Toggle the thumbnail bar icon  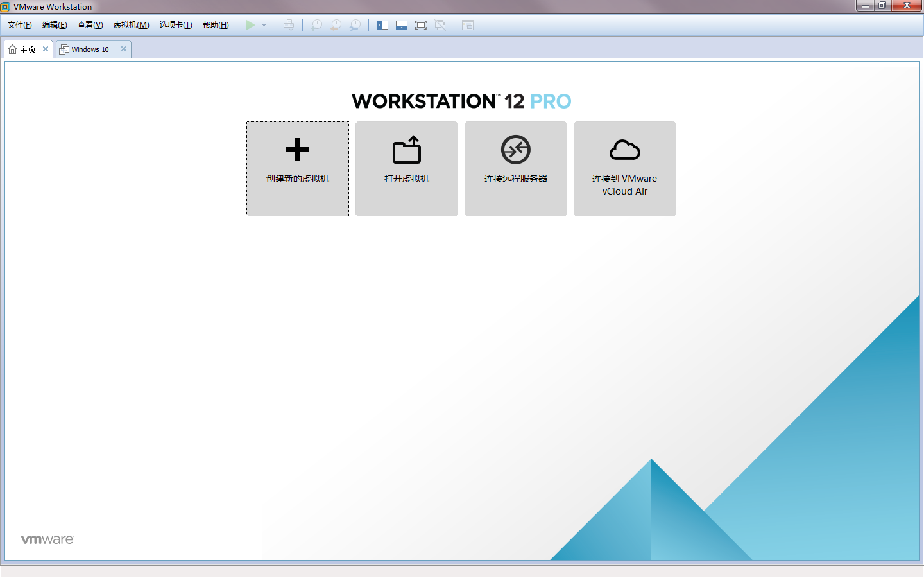[x=402, y=25]
